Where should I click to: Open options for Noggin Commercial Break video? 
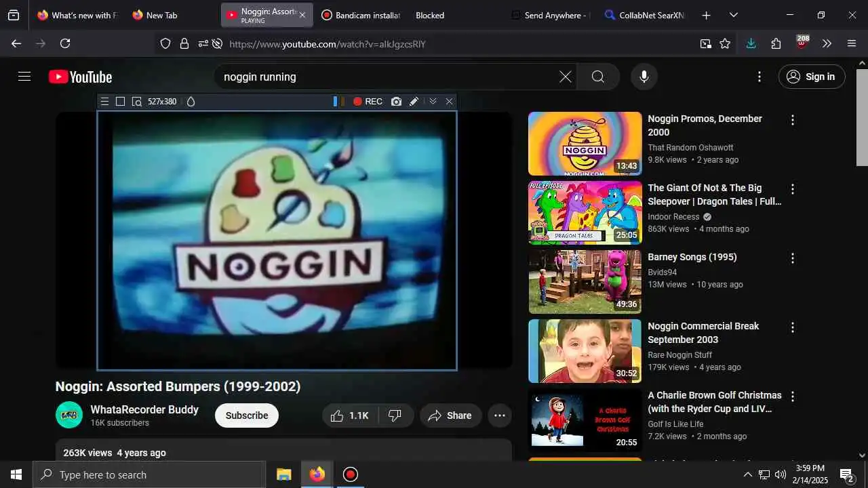pyautogui.click(x=792, y=327)
